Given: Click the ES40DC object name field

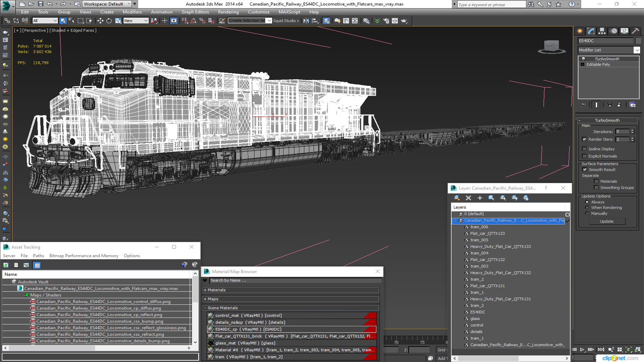Looking at the screenshot, I should click(605, 41).
